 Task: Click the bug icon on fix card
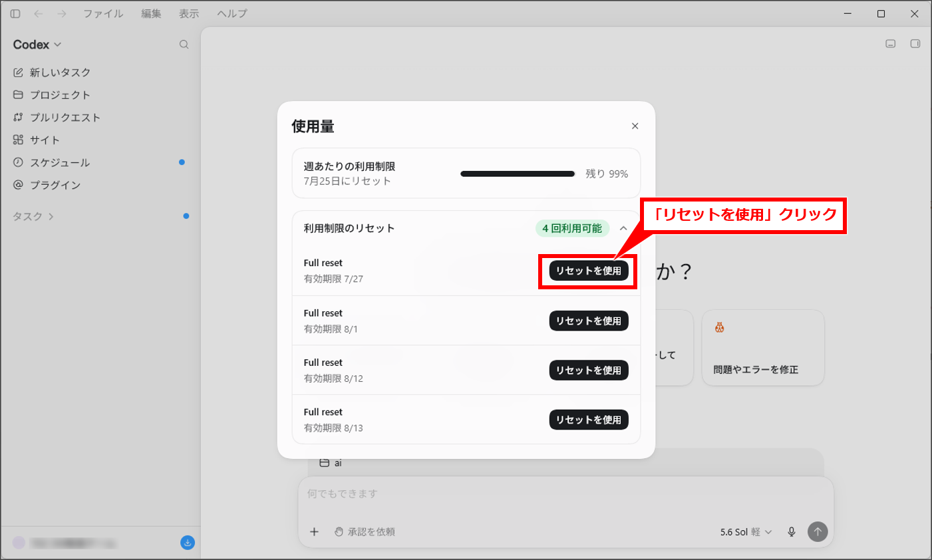click(x=719, y=327)
